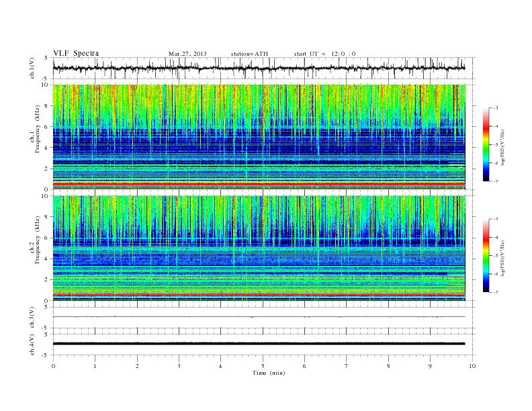532x411 pixels.
Task: Click the ch.2 'log(PSD)(V²/Hz)' colorbar label
Action: 503,258
